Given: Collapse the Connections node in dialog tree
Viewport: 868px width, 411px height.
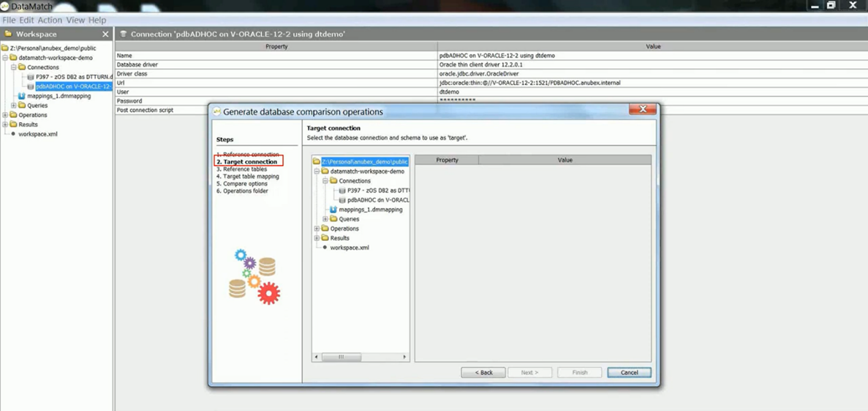Looking at the screenshot, I should tap(325, 181).
